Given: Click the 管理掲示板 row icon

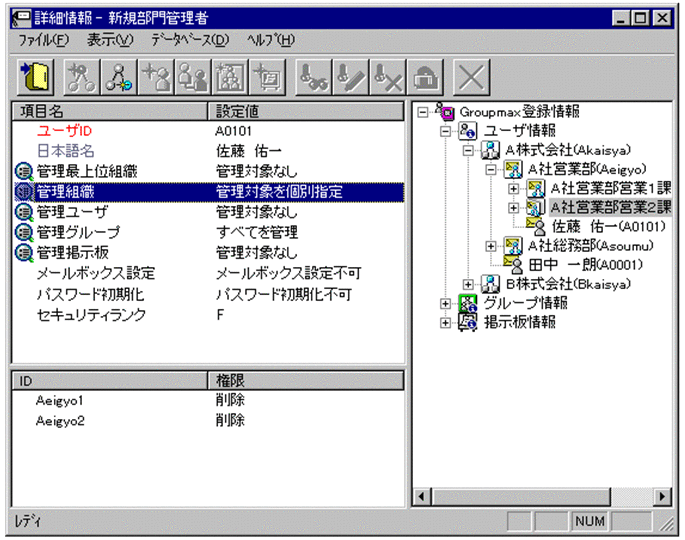Looking at the screenshot, I should click(24, 253).
